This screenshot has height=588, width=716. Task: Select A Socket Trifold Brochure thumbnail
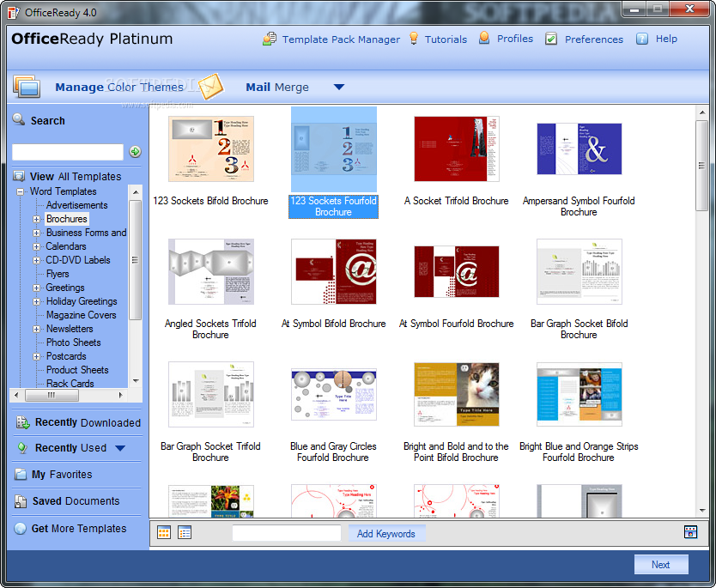pos(457,149)
